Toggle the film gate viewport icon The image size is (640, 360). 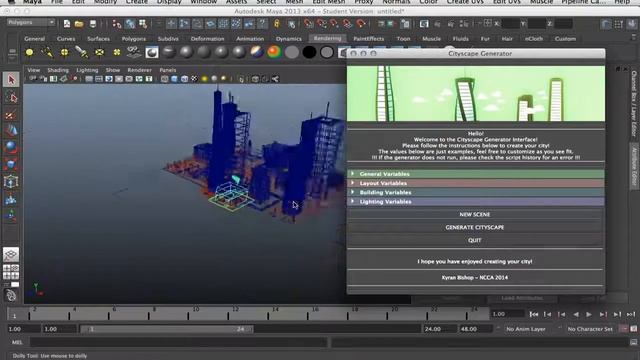click(x=99, y=79)
